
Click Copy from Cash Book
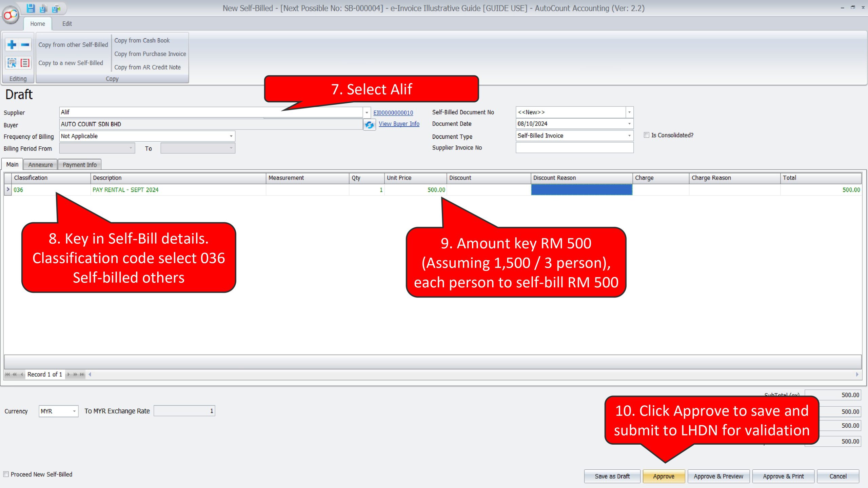[142, 40]
